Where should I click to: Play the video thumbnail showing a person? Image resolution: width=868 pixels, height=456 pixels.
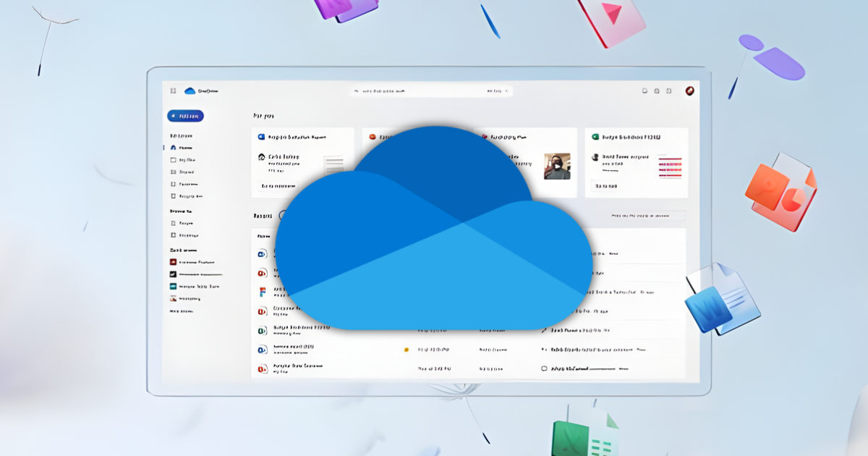557,166
